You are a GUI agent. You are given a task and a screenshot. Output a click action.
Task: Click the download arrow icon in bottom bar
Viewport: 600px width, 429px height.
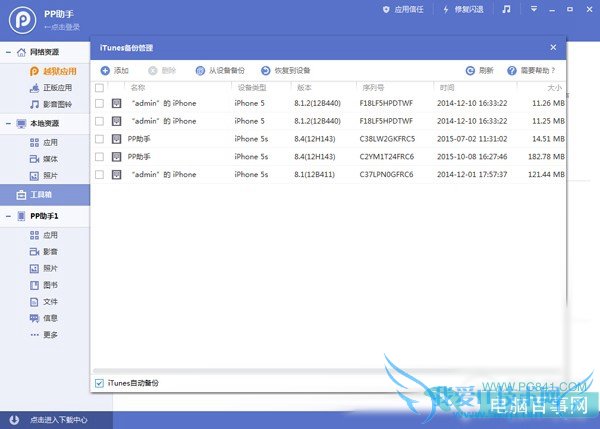point(14,420)
